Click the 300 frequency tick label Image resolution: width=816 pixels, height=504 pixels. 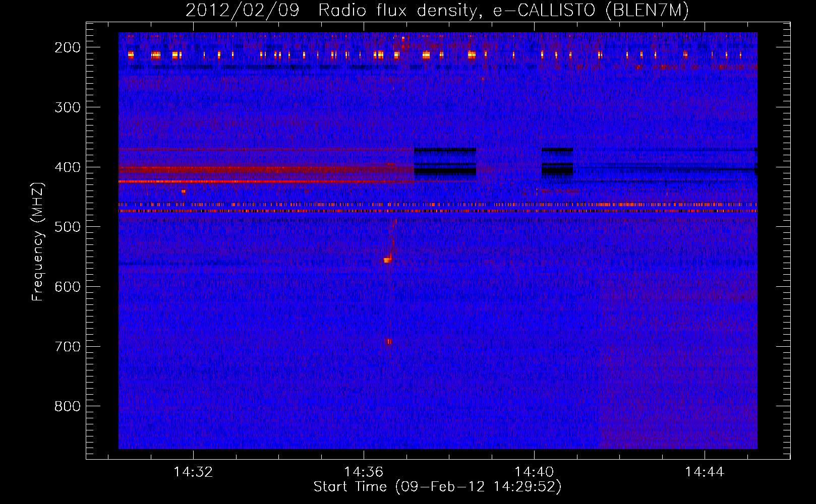[x=68, y=107]
